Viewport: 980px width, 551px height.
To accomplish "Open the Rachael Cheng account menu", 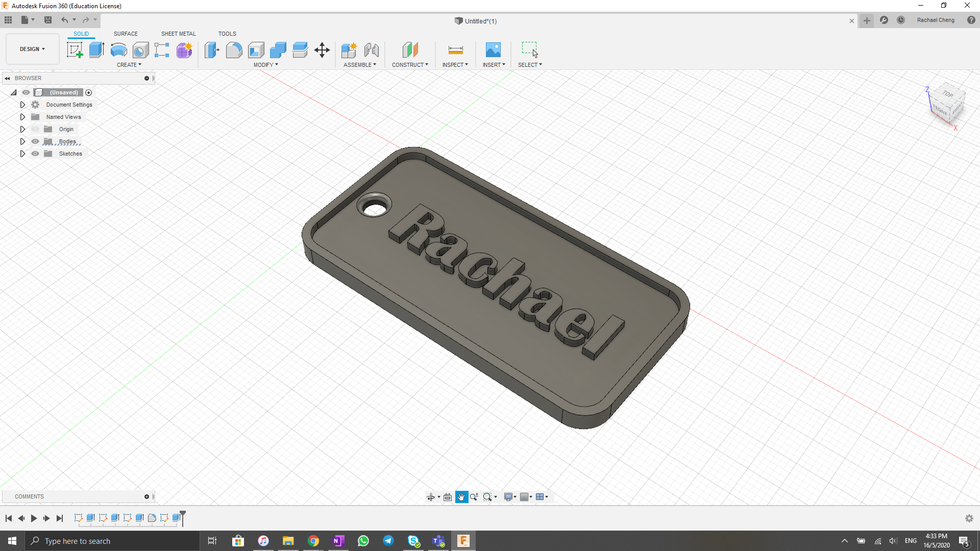I will (936, 20).
